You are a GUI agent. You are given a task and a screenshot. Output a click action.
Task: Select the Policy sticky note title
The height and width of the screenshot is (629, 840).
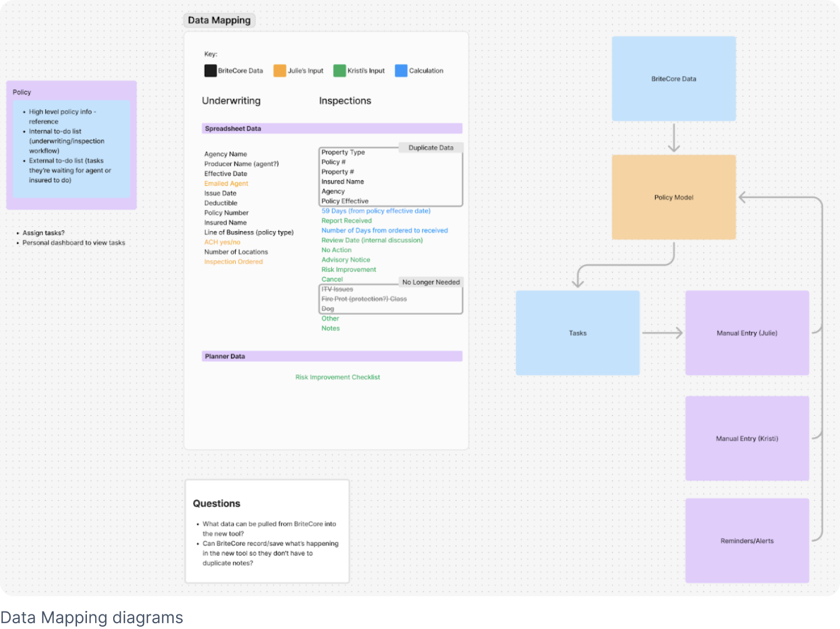point(22,92)
